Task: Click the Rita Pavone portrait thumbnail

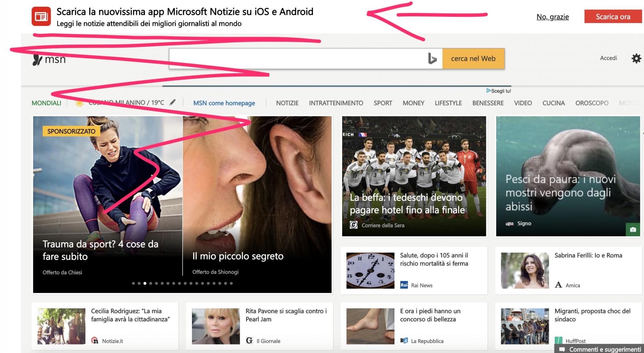Action: [x=216, y=326]
